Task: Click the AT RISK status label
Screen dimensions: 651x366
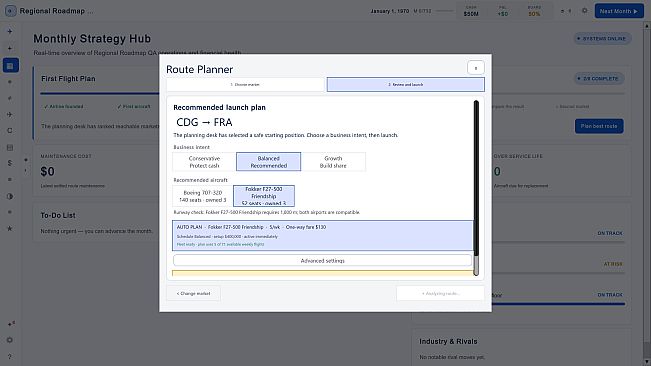Action: coord(613,264)
